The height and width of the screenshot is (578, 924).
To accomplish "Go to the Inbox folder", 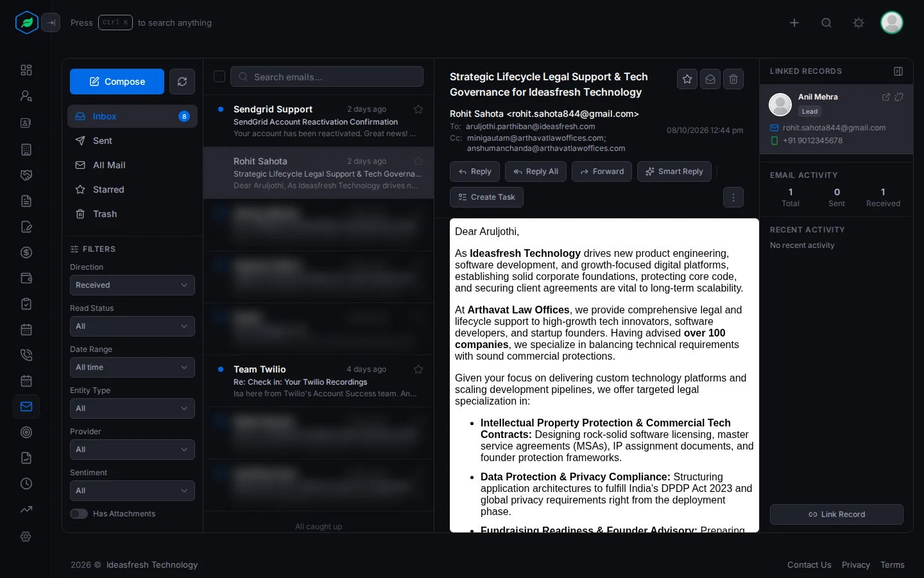I will tap(132, 116).
